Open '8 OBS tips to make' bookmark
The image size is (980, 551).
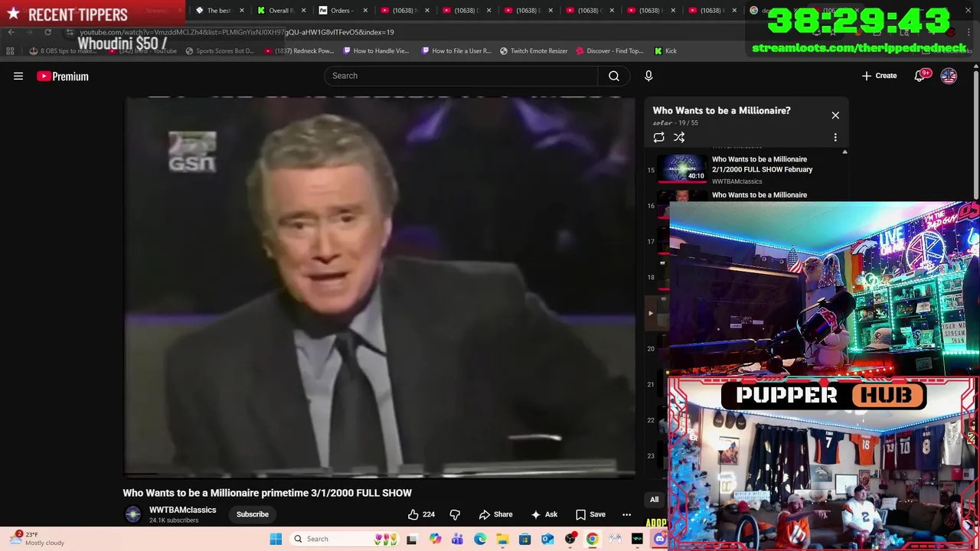(x=63, y=51)
